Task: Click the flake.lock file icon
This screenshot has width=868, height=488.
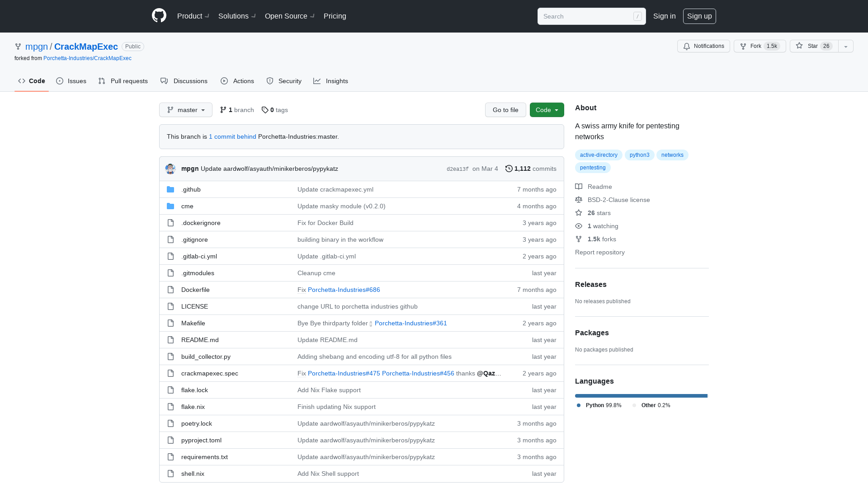Action: coord(170,390)
